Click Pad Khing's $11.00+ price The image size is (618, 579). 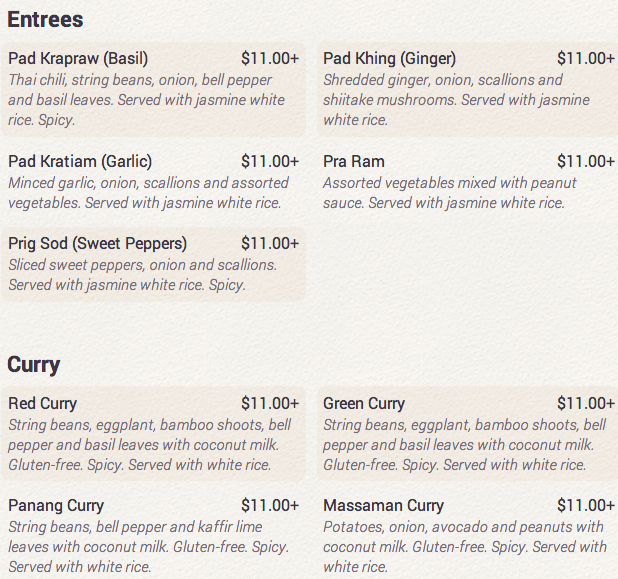[586, 58]
